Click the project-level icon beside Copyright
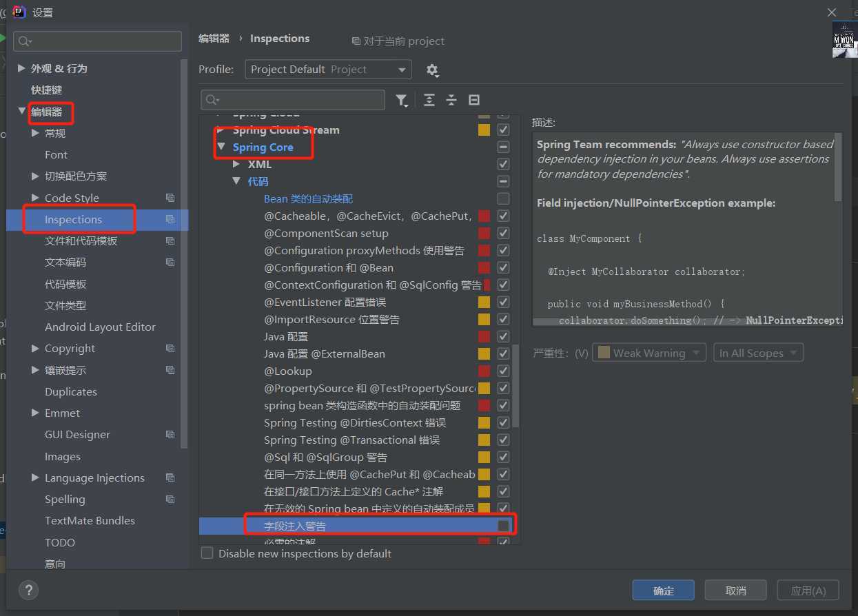Image resolution: width=858 pixels, height=616 pixels. (170, 349)
